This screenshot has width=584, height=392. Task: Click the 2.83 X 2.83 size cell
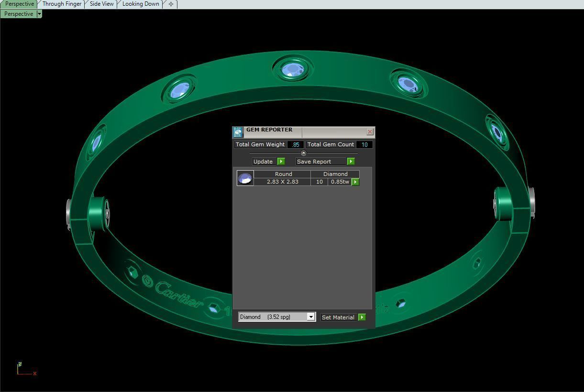[x=282, y=182]
